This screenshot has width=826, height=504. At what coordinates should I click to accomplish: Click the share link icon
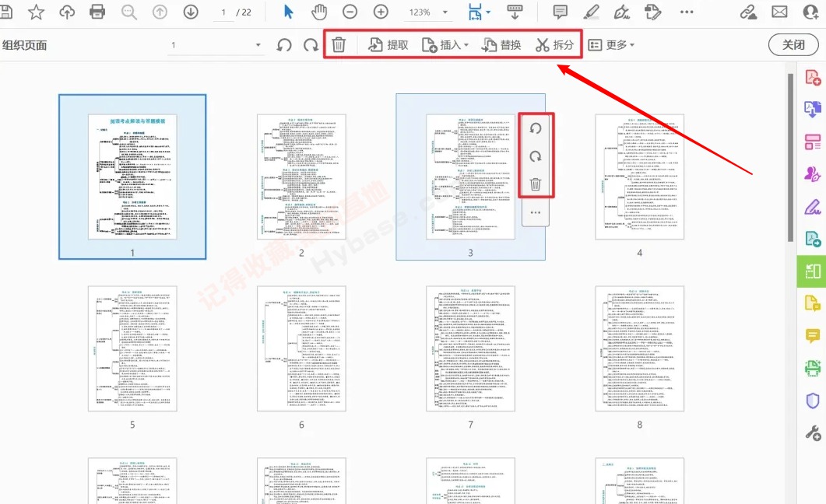pos(749,12)
